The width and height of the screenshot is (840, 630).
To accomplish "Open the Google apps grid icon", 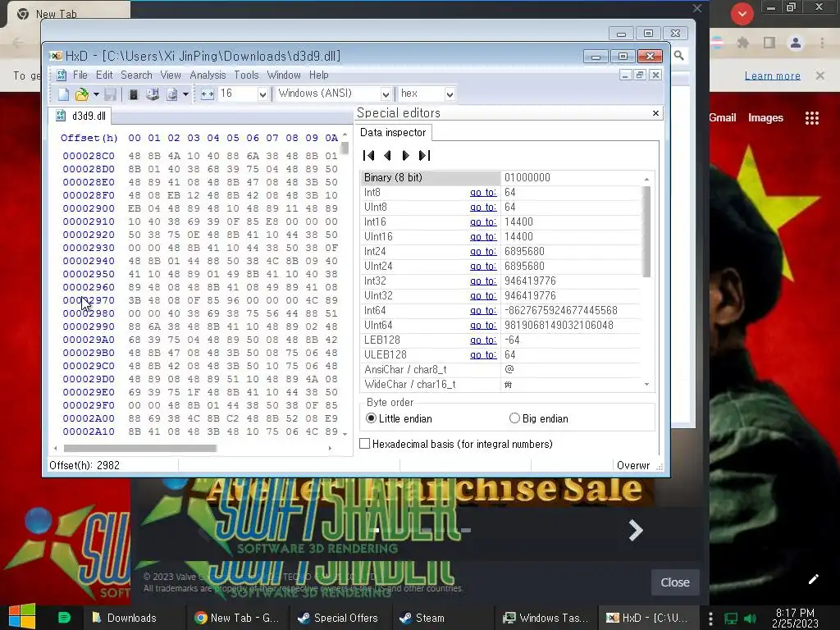I will coord(811,118).
